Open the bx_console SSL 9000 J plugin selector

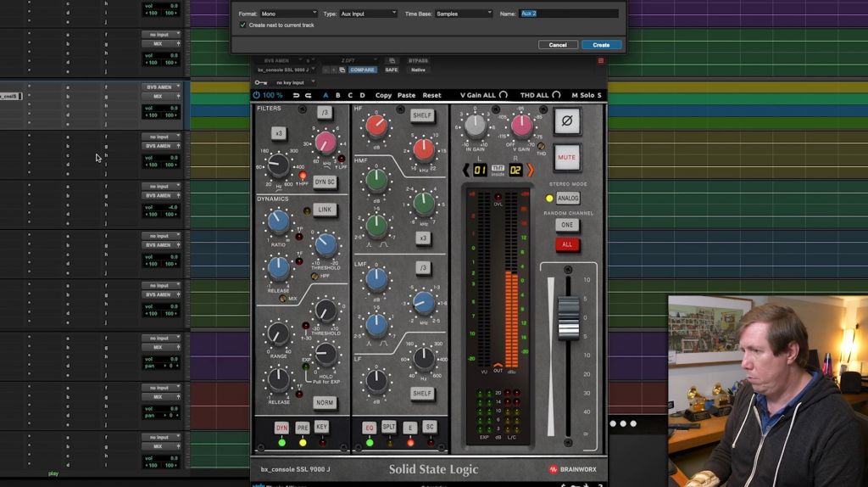(286, 70)
